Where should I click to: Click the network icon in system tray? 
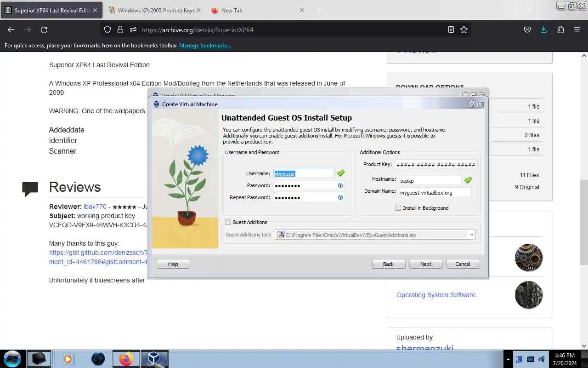tap(531, 359)
